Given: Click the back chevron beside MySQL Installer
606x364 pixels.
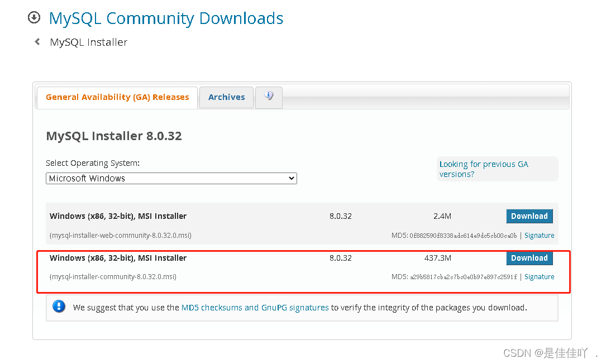Looking at the screenshot, I should point(37,41).
